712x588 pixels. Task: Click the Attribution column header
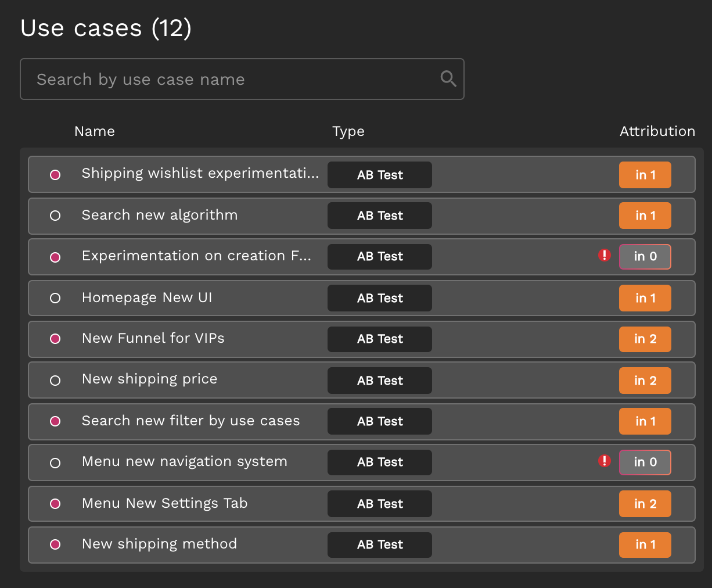657,131
